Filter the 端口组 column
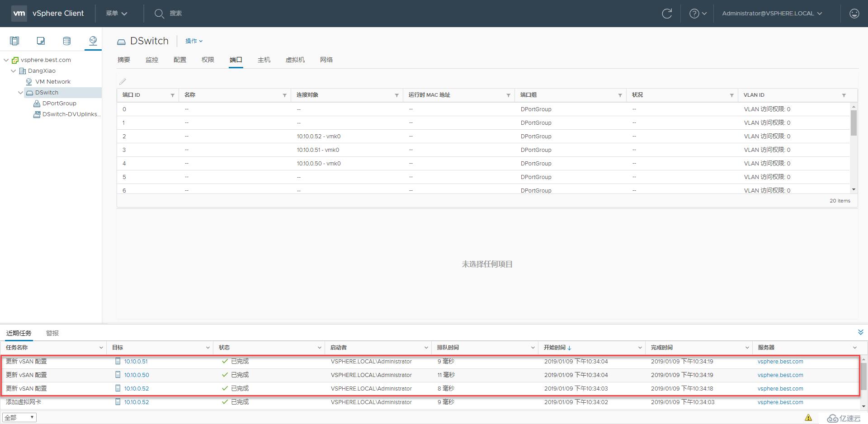The height and width of the screenshot is (424, 868). point(620,95)
